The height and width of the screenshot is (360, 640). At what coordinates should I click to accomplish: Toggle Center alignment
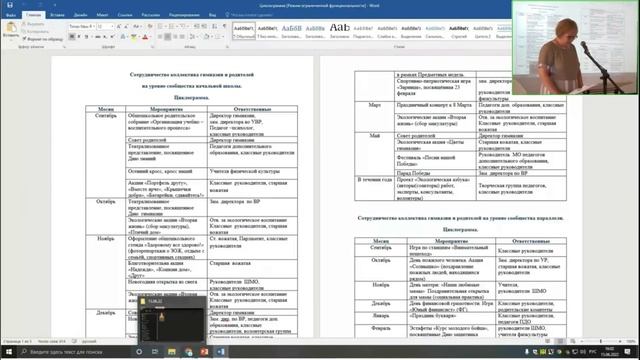pyautogui.click(x=167, y=37)
